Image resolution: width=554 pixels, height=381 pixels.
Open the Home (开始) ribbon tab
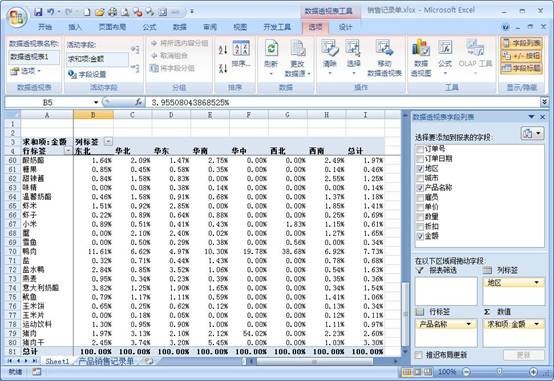pyautogui.click(x=45, y=27)
